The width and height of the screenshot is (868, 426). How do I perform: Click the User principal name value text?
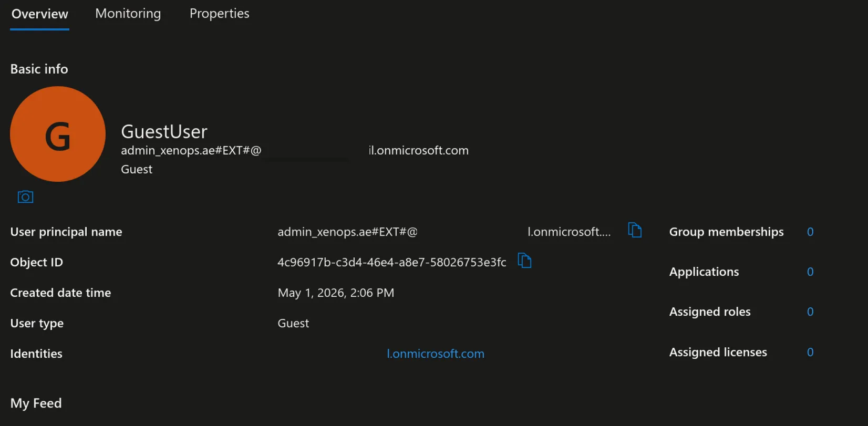point(444,232)
